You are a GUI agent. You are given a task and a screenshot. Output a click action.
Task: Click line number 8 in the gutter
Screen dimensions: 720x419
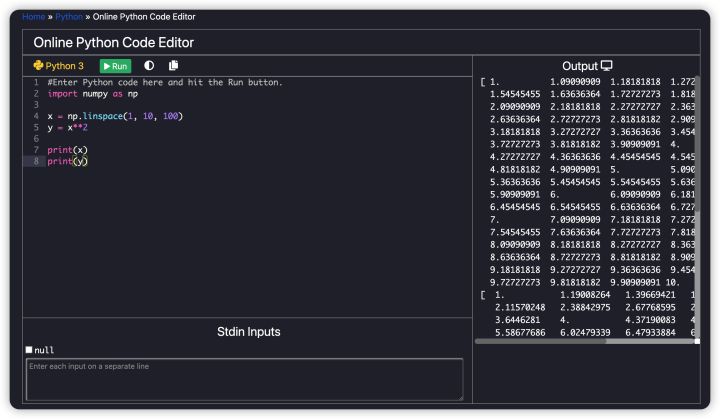coord(36,161)
